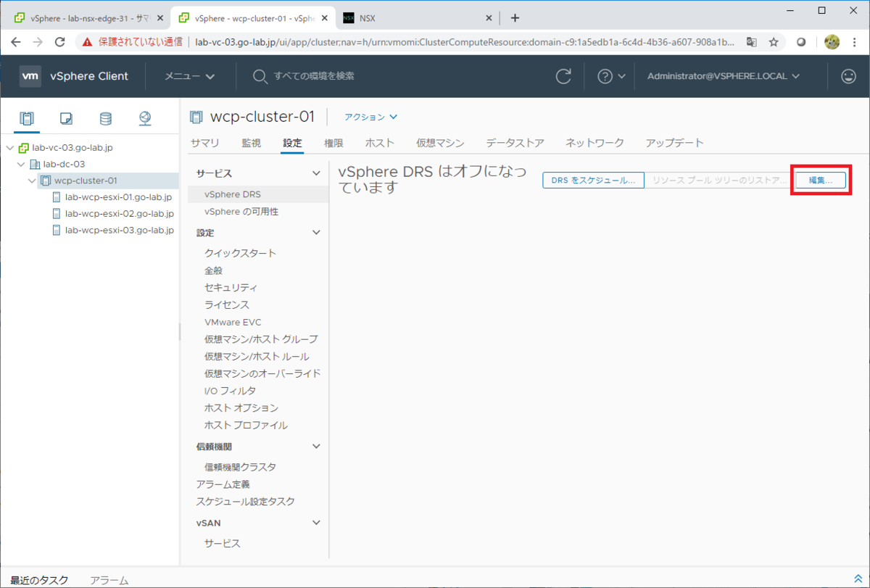
Task: Open the Administrator@VSPHERE.LOCAL user menu
Action: [724, 76]
